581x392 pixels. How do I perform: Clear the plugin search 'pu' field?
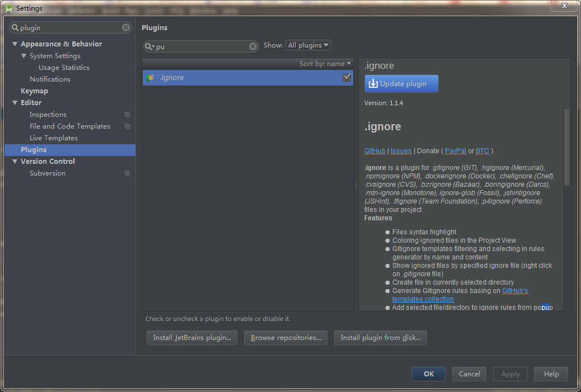pyautogui.click(x=252, y=46)
